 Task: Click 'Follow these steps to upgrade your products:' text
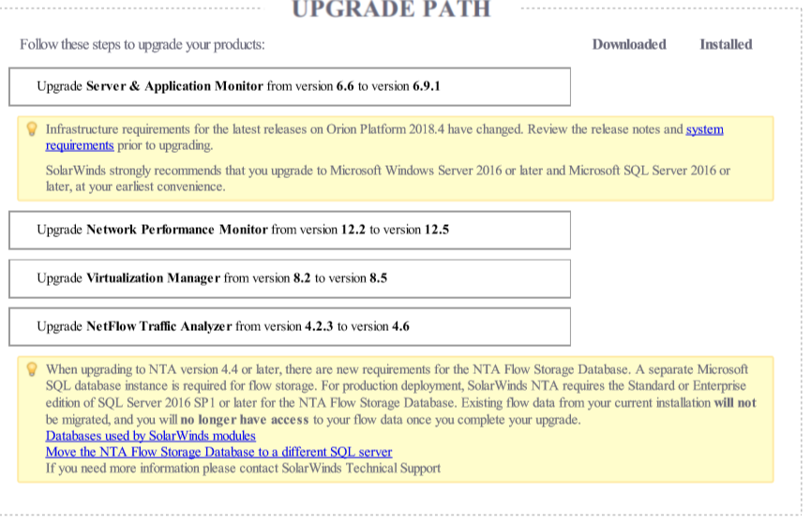click(x=143, y=44)
